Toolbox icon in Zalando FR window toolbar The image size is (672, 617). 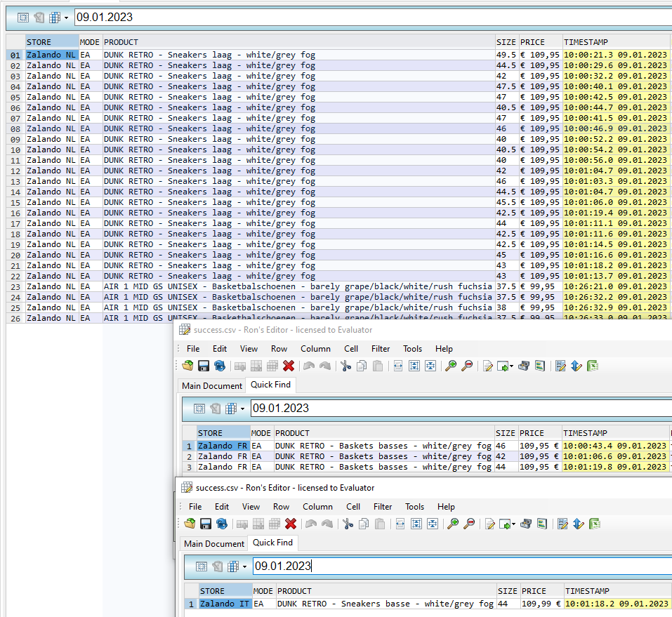pyautogui.click(x=524, y=366)
